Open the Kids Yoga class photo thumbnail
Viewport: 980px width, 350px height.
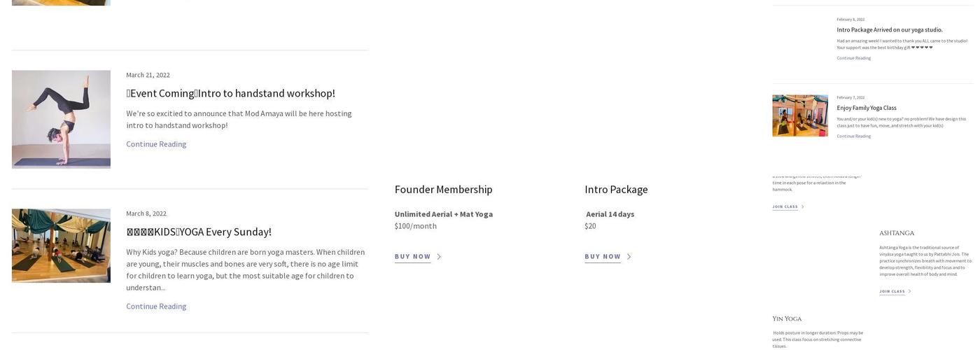pos(61,246)
